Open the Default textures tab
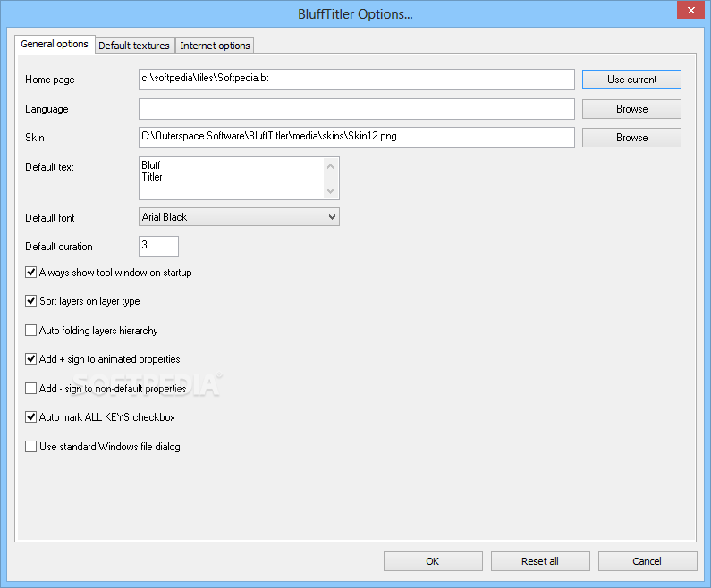Screen dimensions: 711x588 (x=134, y=46)
